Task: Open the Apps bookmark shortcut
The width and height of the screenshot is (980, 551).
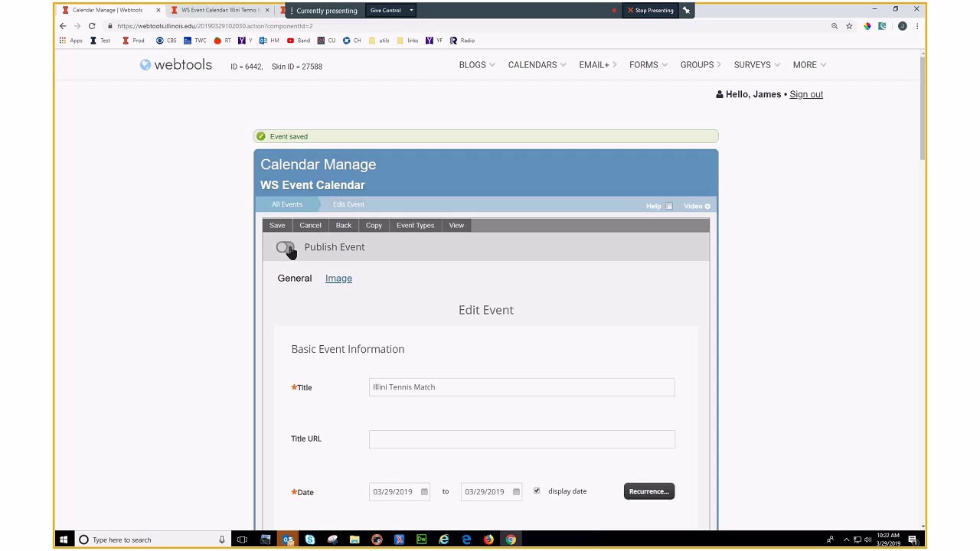Action: click(70, 41)
